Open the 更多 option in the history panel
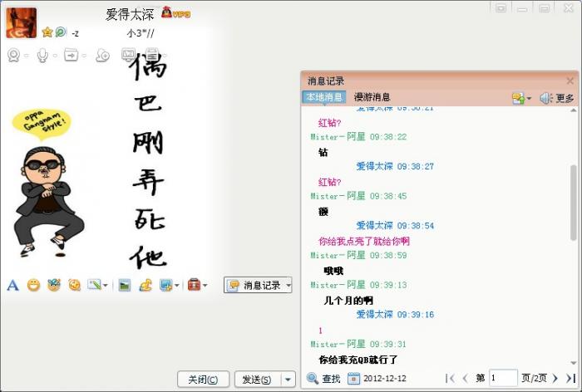This screenshot has width=582, height=392. (x=565, y=98)
